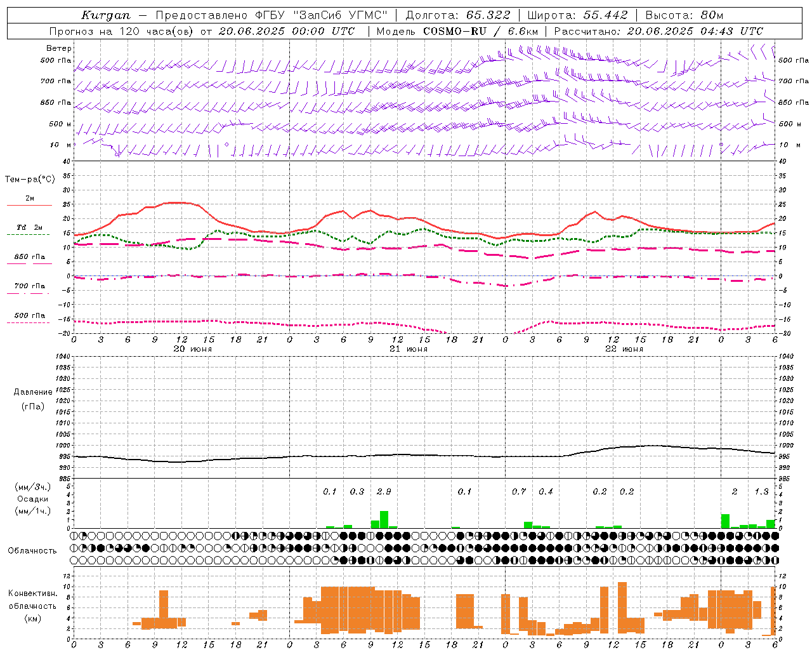Click the "Ветер" wind panel label
This screenshot has height=650, width=812.
59,48
